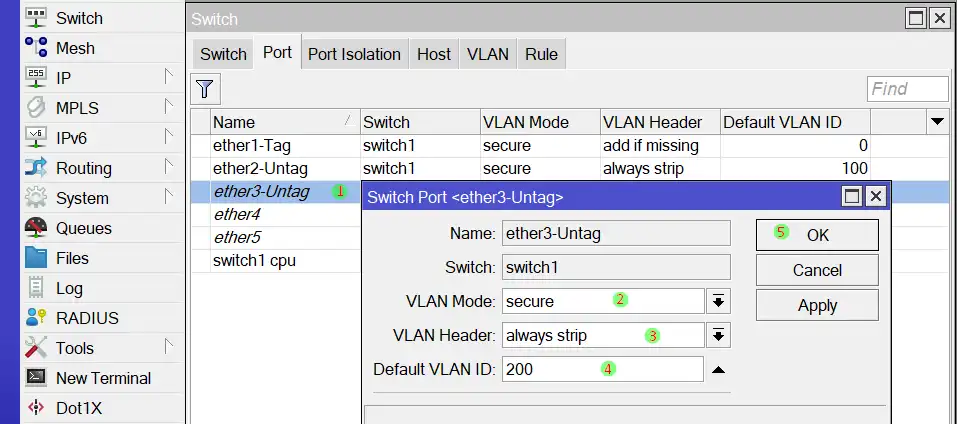
Task: Open the Mesh menu icon in sidebar
Action: tap(36, 48)
